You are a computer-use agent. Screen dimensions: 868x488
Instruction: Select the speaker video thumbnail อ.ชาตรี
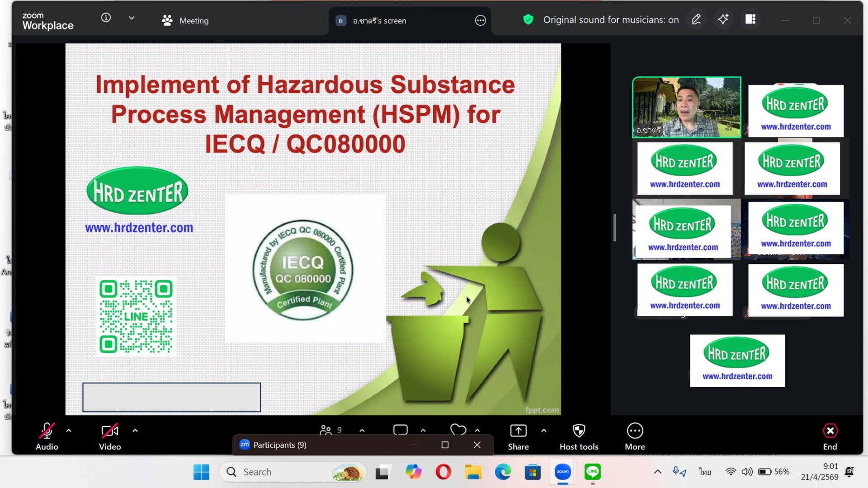tap(686, 107)
